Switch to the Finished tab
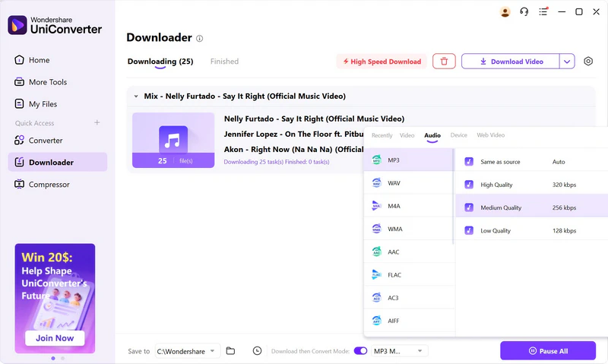This screenshot has width=608, height=364. [x=224, y=62]
